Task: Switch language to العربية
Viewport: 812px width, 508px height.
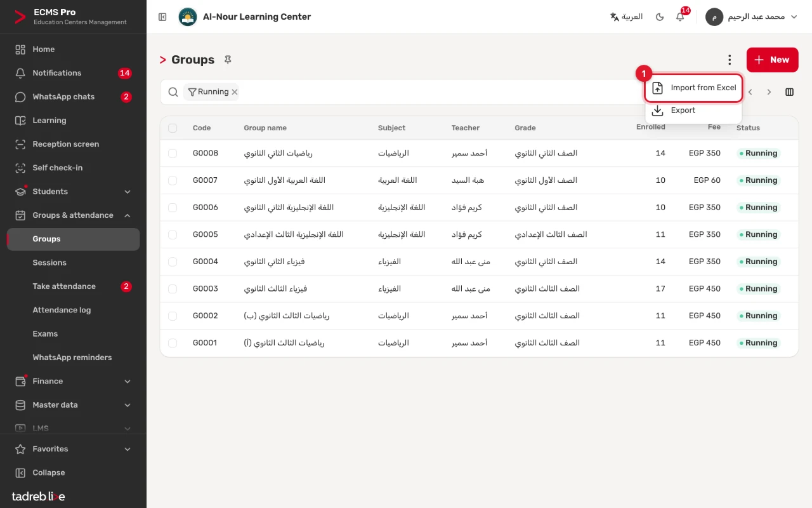Action: [x=626, y=17]
